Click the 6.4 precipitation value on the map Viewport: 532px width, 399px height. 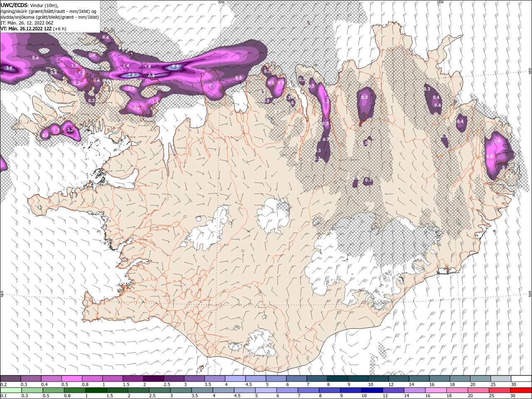(175, 66)
